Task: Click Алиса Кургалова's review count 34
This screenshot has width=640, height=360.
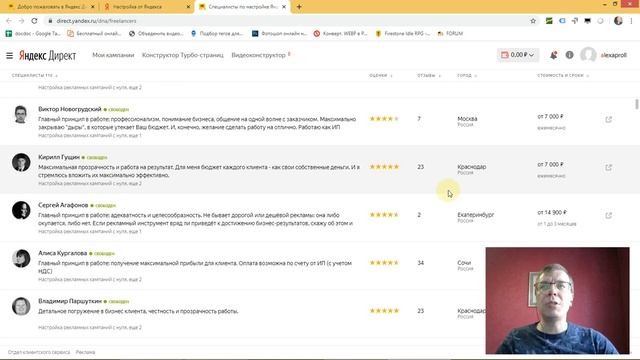Action: point(420,263)
